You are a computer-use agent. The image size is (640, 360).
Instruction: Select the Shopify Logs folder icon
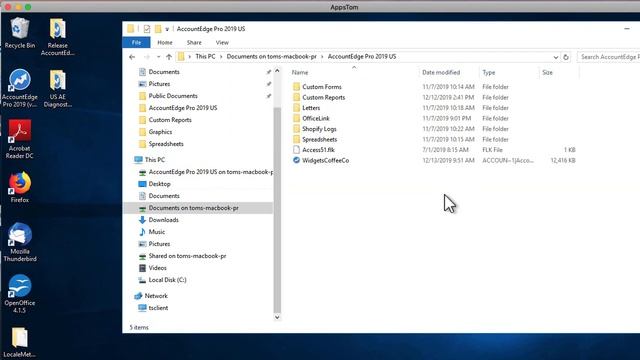coord(296,129)
